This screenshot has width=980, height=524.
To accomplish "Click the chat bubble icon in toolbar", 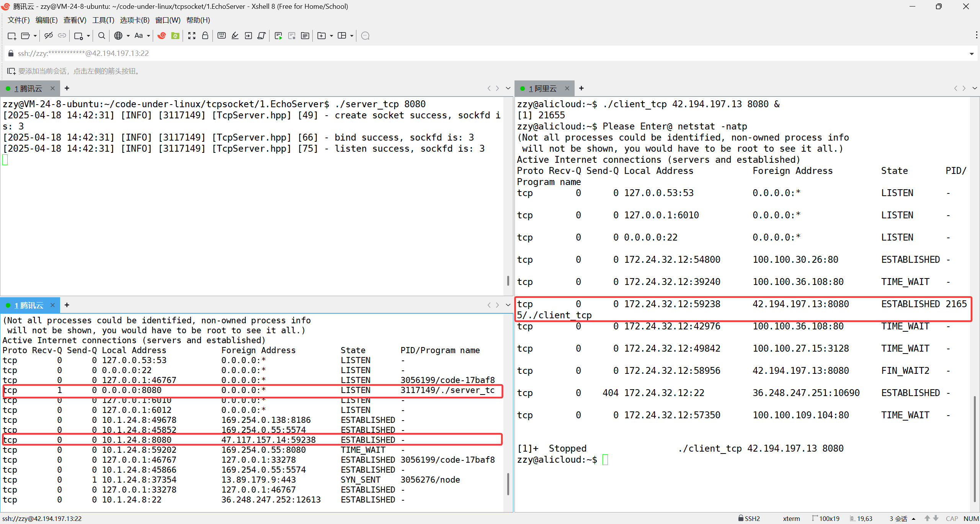I will pos(365,36).
